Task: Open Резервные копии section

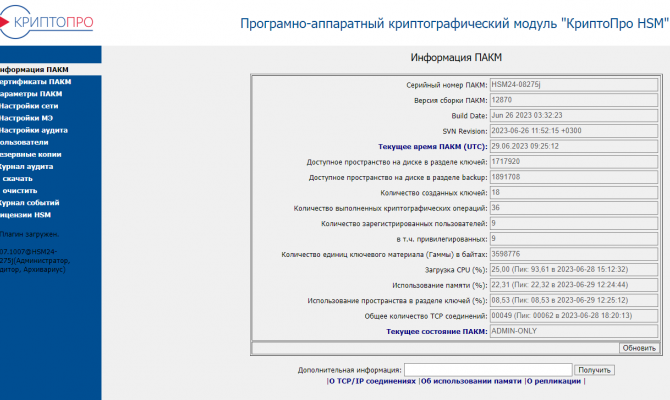Action: [31, 154]
